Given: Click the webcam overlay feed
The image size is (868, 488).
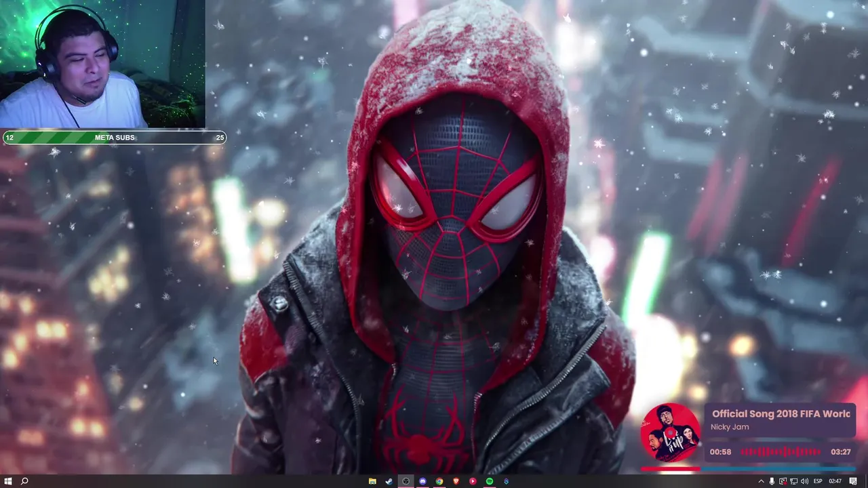Looking at the screenshot, I should [102, 64].
